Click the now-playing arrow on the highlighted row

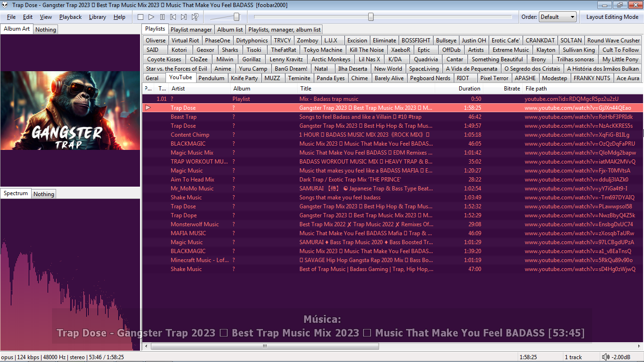(148, 108)
